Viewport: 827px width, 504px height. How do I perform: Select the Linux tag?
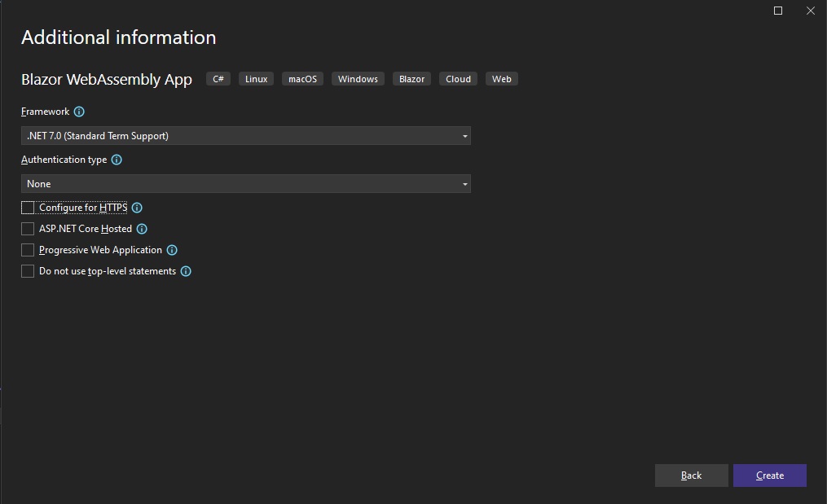point(257,79)
